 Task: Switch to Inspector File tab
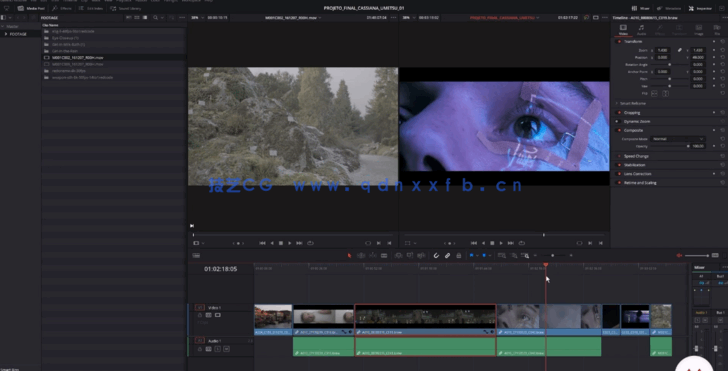pos(717,30)
